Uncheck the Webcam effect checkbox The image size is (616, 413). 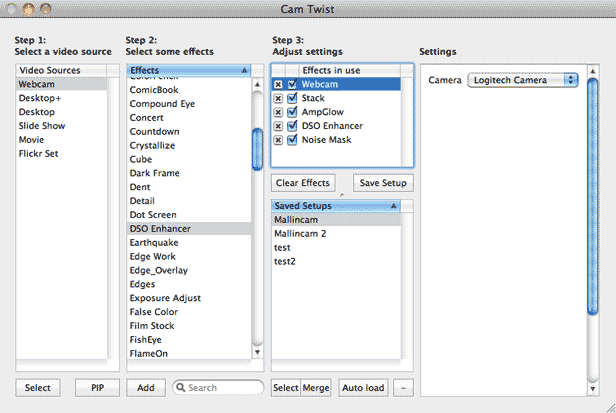tap(292, 85)
